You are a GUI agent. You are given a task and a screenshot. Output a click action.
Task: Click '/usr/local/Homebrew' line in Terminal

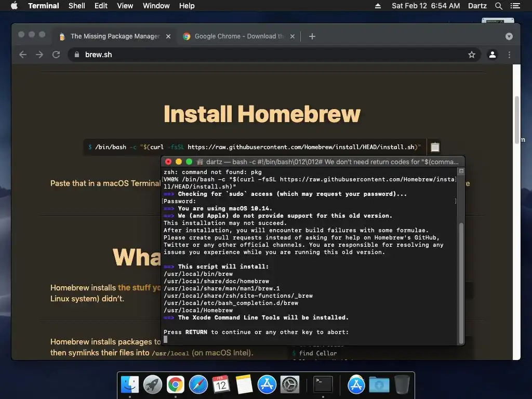tap(198, 310)
